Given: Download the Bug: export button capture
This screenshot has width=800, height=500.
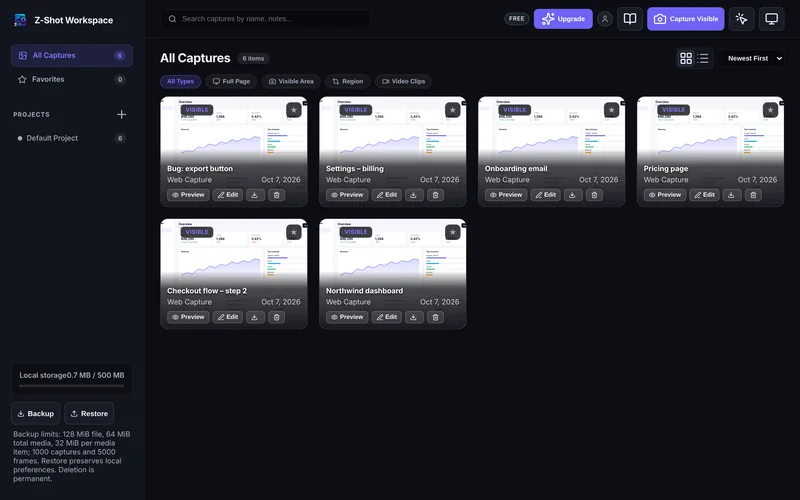Looking at the screenshot, I should [x=255, y=195].
